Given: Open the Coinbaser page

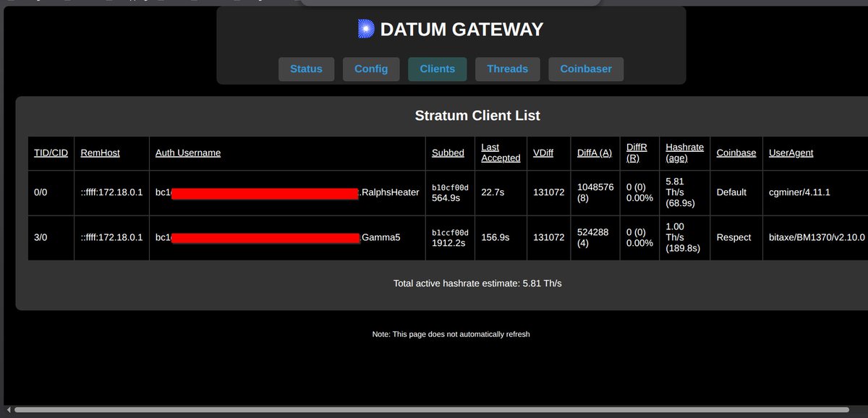Looking at the screenshot, I should click(586, 69).
